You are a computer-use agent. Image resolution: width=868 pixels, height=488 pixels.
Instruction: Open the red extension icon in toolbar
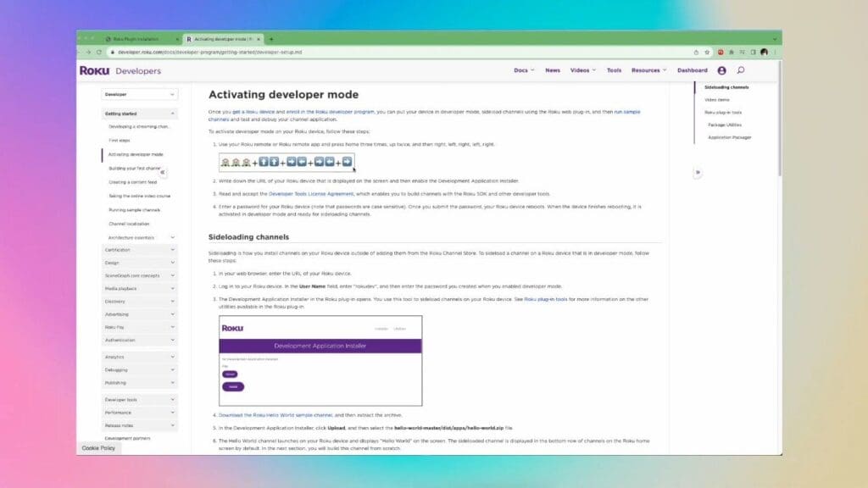[721, 52]
